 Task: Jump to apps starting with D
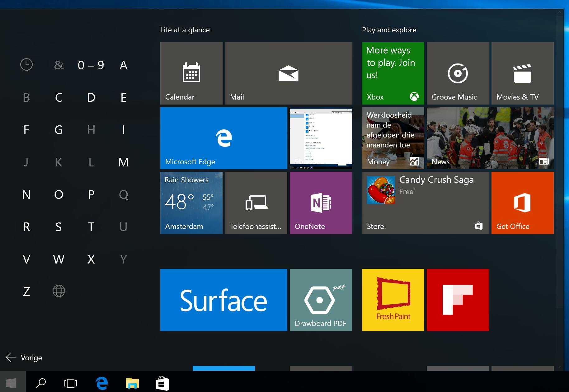(x=91, y=97)
